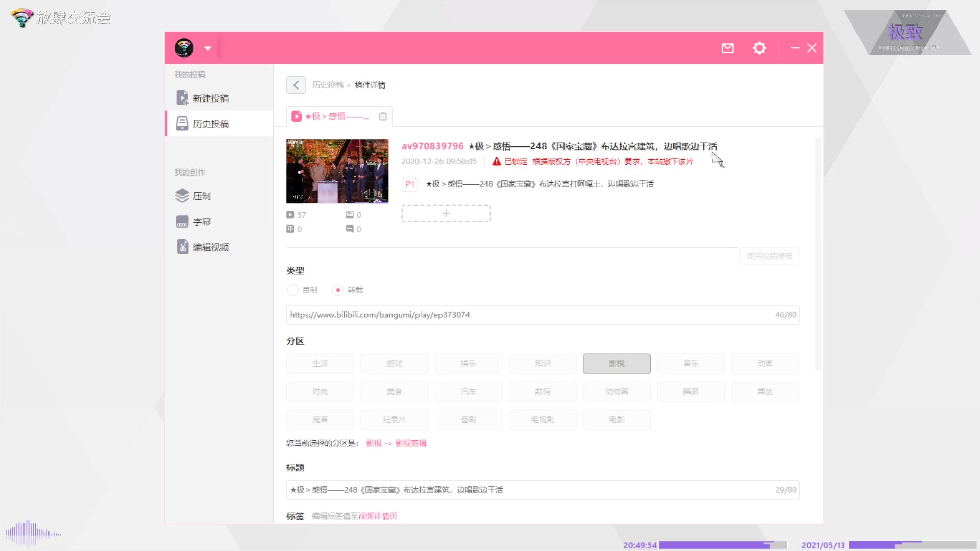Viewport: 980px width, 551px height.
Task: Click the 历史投稿 breadcrumb link
Action: coord(328,85)
